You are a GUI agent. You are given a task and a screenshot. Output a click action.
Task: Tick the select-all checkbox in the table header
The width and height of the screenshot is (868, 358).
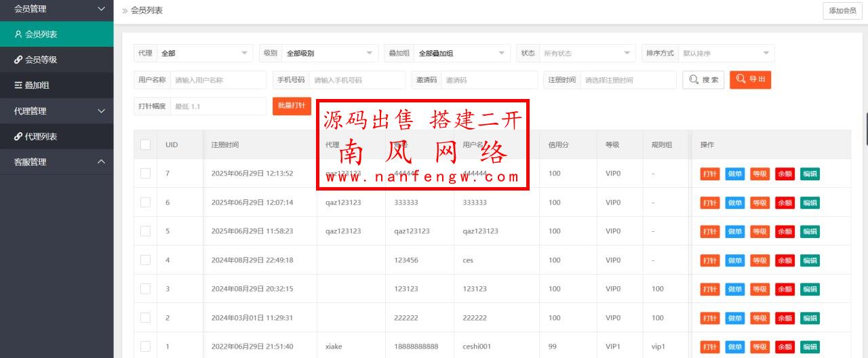pyautogui.click(x=145, y=144)
